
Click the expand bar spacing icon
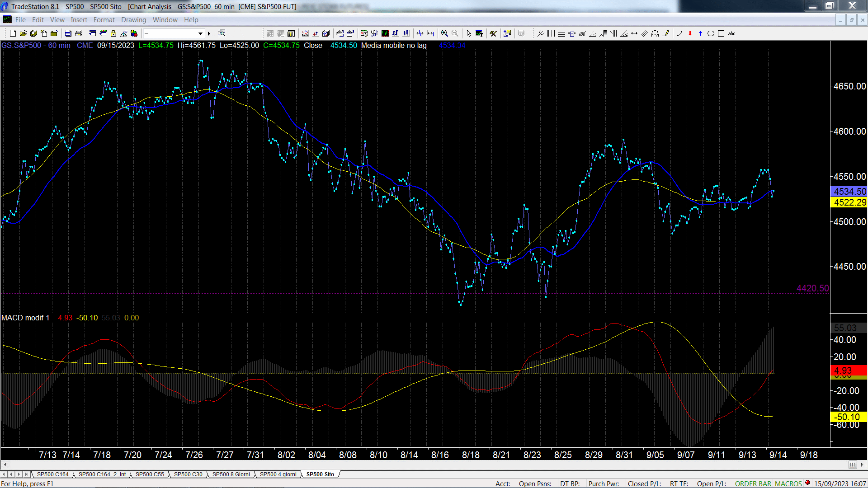point(430,33)
